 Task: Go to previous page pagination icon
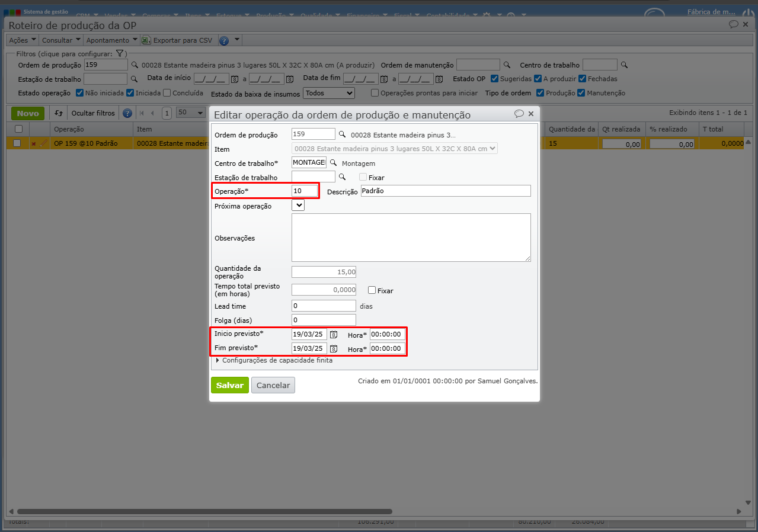coord(152,113)
